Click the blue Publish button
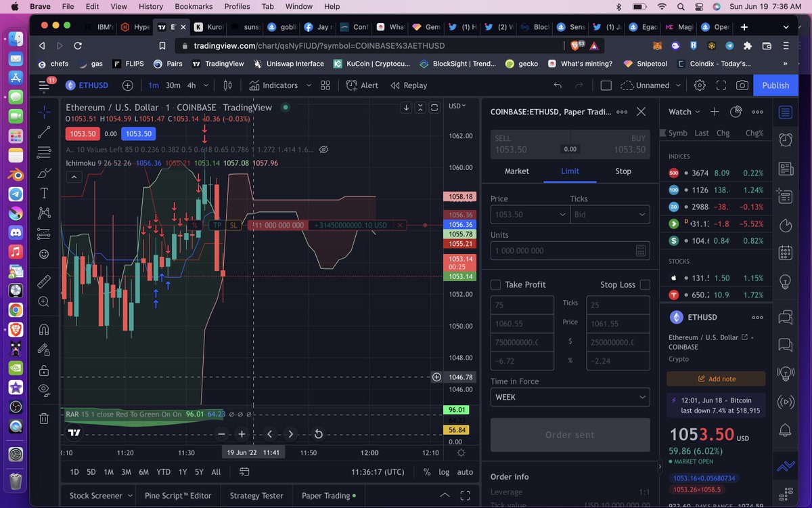This screenshot has width=812, height=508. (775, 85)
